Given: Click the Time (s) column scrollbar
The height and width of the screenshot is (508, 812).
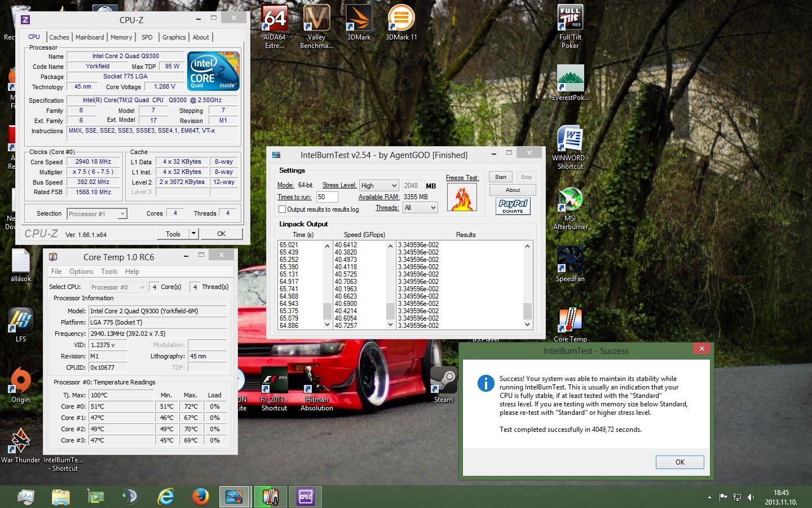Looking at the screenshot, I should (327, 285).
